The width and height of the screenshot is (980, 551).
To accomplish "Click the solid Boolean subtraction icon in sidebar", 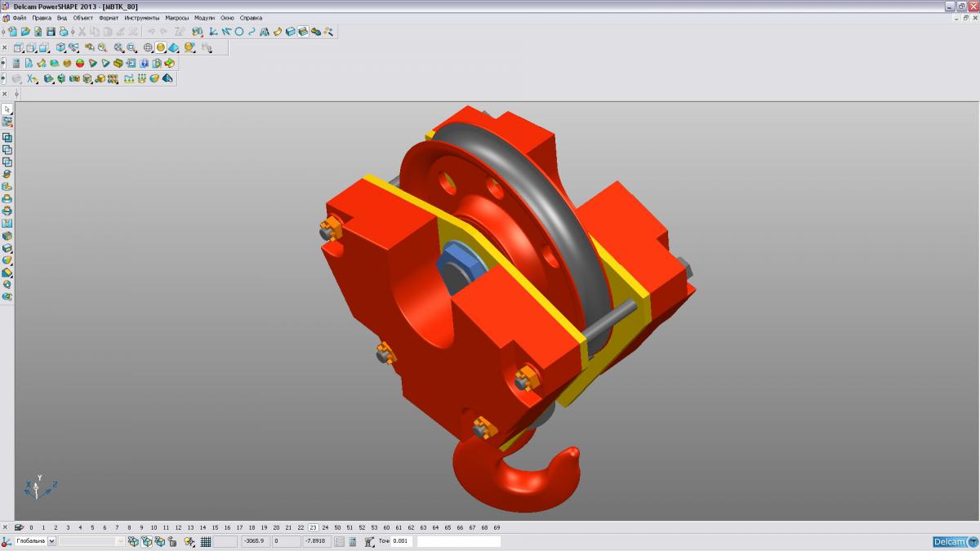I will pos(7,149).
